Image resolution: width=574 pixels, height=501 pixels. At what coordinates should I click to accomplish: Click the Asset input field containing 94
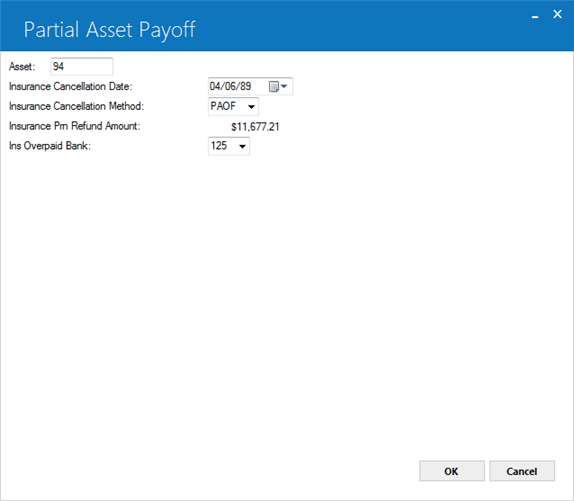[x=82, y=67]
